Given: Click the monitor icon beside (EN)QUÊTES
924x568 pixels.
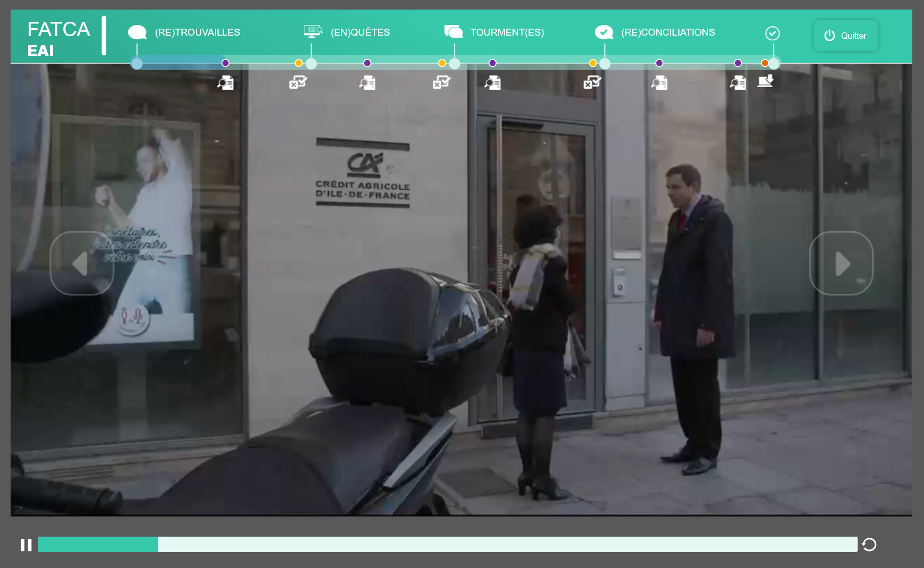Looking at the screenshot, I should pyautogui.click(x=313, y=31).
